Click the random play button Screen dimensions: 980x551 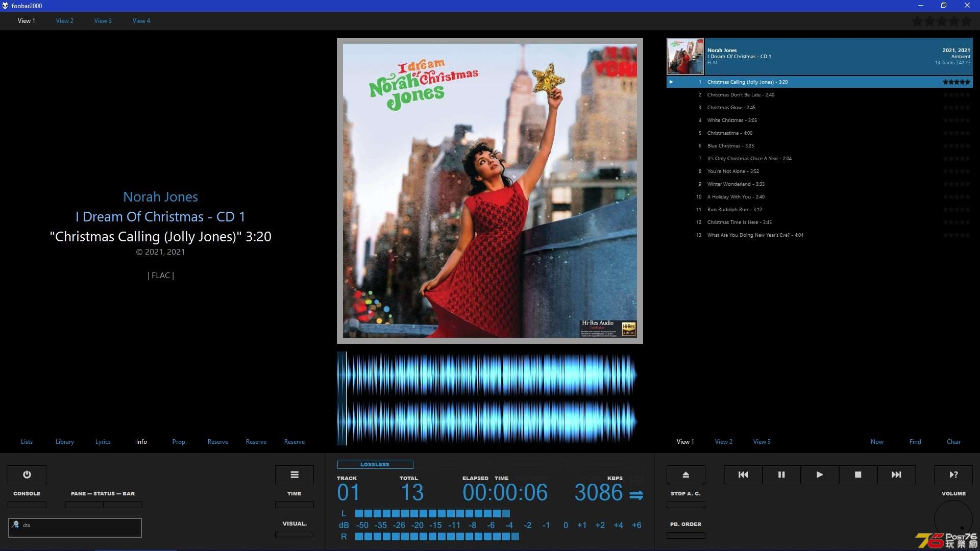coord(953,474)
